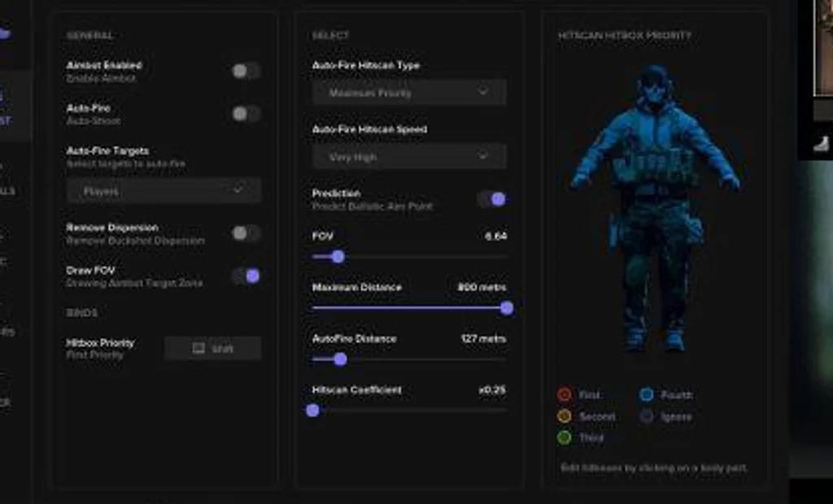Screen dimensions: 833x504
Task: Toggle the Auto-Fire switch
Action: tap(246, 114)
